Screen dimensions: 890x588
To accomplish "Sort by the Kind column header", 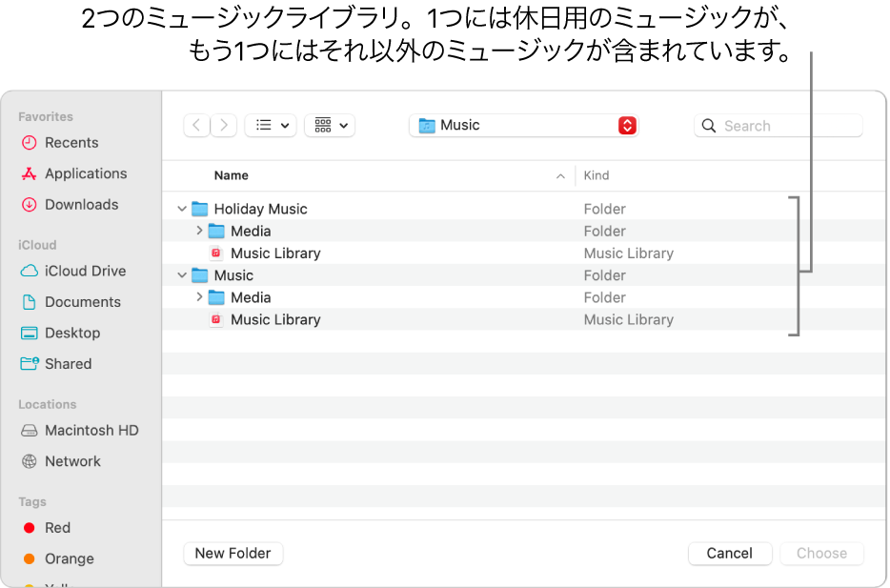I will (596, 175).
